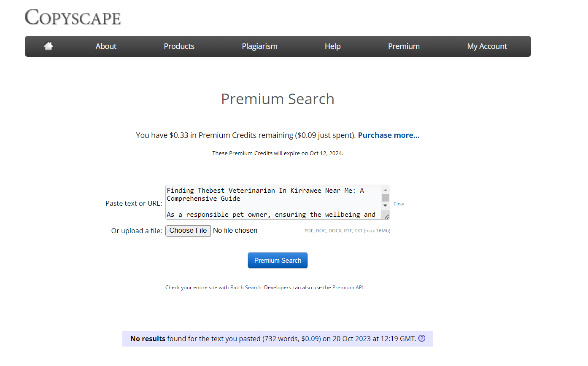Open the Premium API link
The image size is (588, 366).
348,288
